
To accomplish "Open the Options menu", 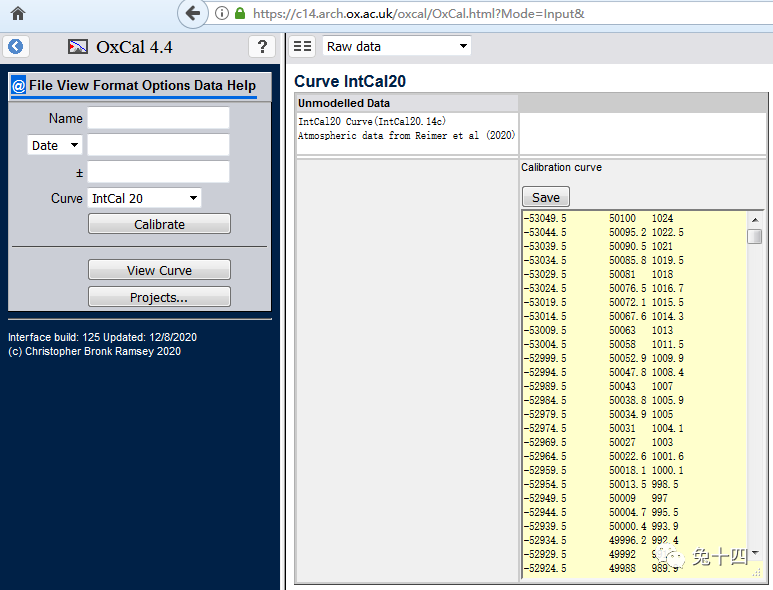I will (x=165, y=85).
